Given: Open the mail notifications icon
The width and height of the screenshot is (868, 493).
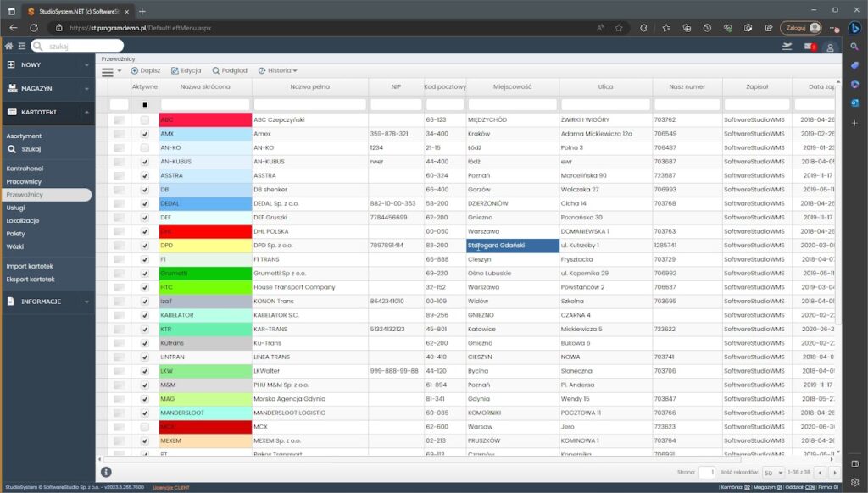Looking at the screenshot, I should (x=809, y=47).
